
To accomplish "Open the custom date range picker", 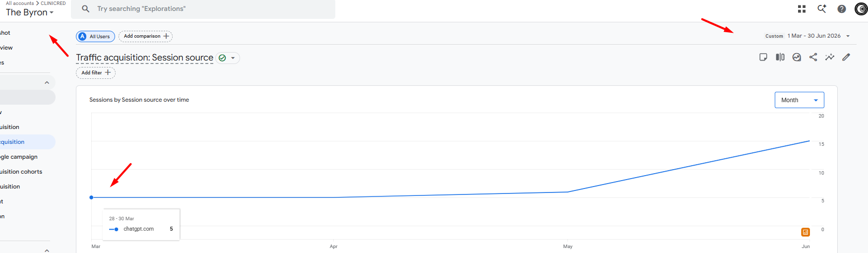I will tap(807, 36).
